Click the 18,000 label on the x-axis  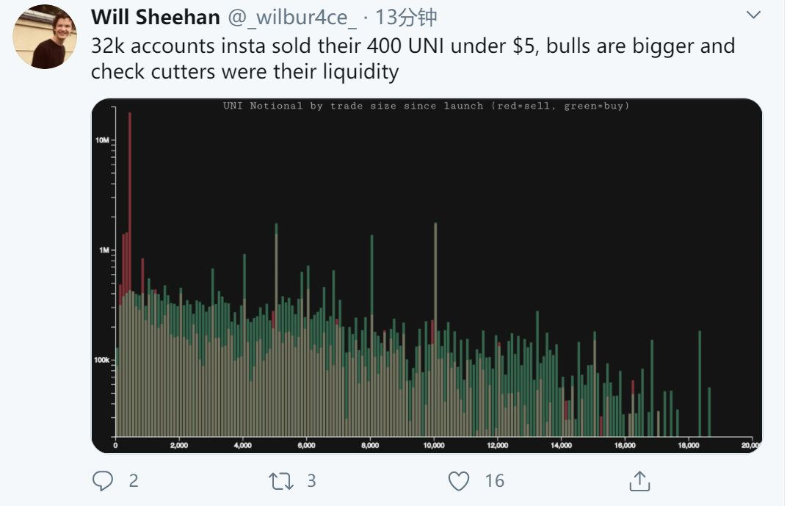(x=688, y=445)
